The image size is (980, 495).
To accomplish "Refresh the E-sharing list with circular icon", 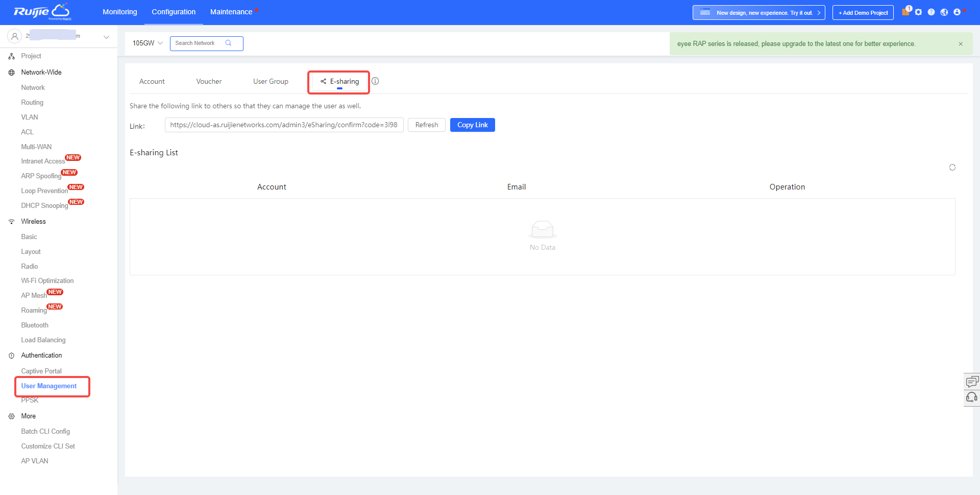I will pos(952,168).
